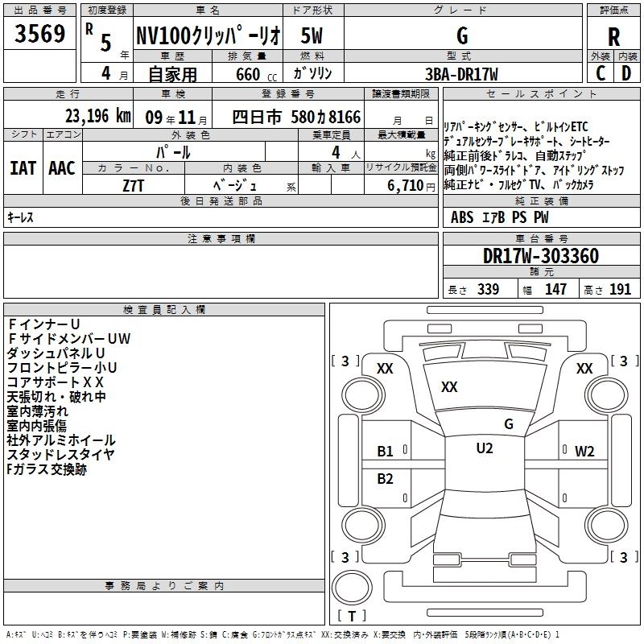Image resolution: width=644 pixels, height=644 pixels.
Task: Click inspector note ダッシュパネルU
Action: (56, 353)
